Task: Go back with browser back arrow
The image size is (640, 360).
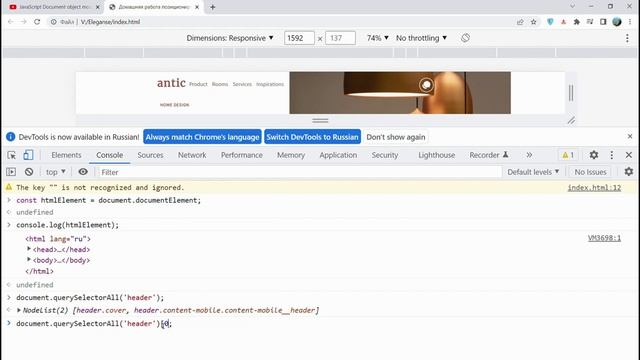Action: tap(11, 22)
